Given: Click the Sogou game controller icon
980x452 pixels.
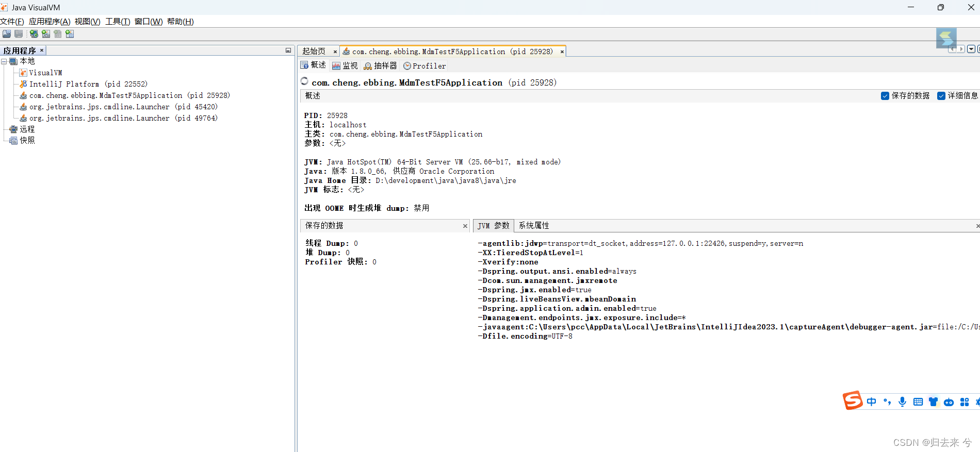Looking at the screenshot, I should 949,402.
